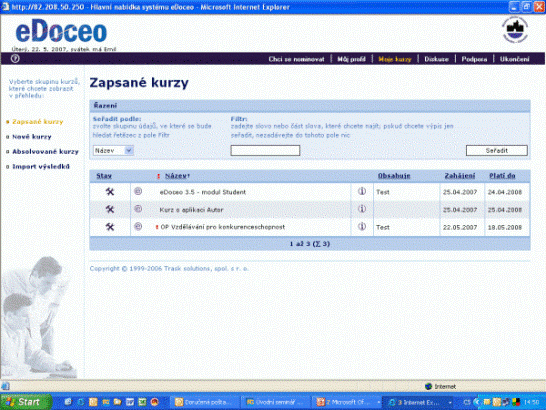Select Zapsané kurzy in sidebar
546x410 pixels.
tap(38, 122)
